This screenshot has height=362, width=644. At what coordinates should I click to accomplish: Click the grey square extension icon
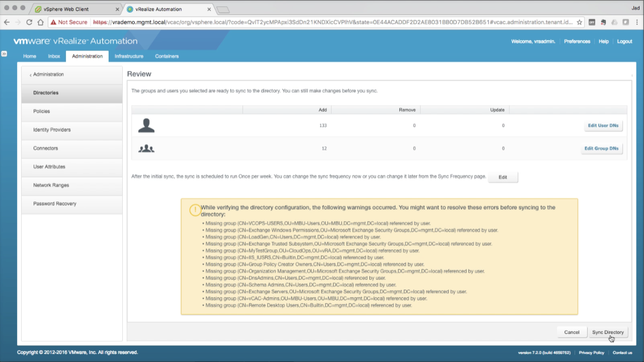coord(625,22)
